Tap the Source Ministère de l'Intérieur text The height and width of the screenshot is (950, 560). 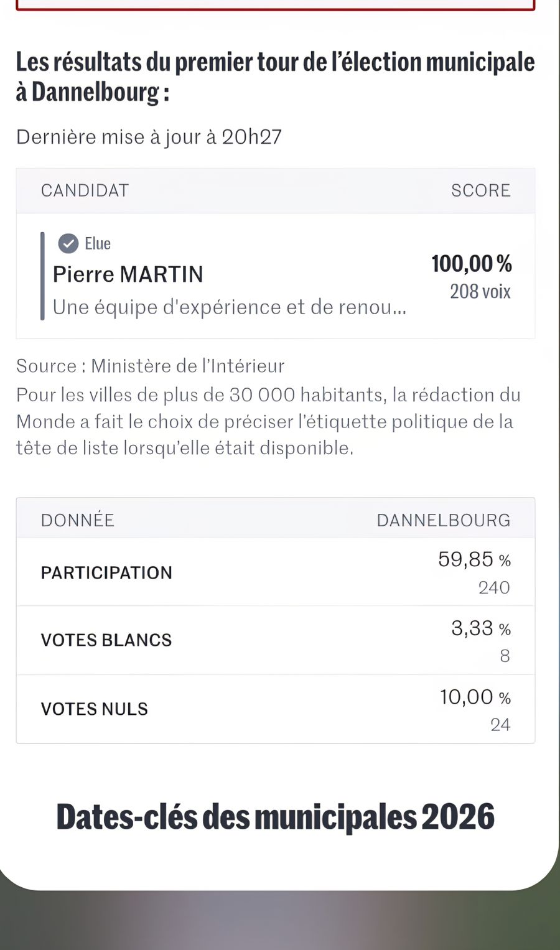point(150,366)
